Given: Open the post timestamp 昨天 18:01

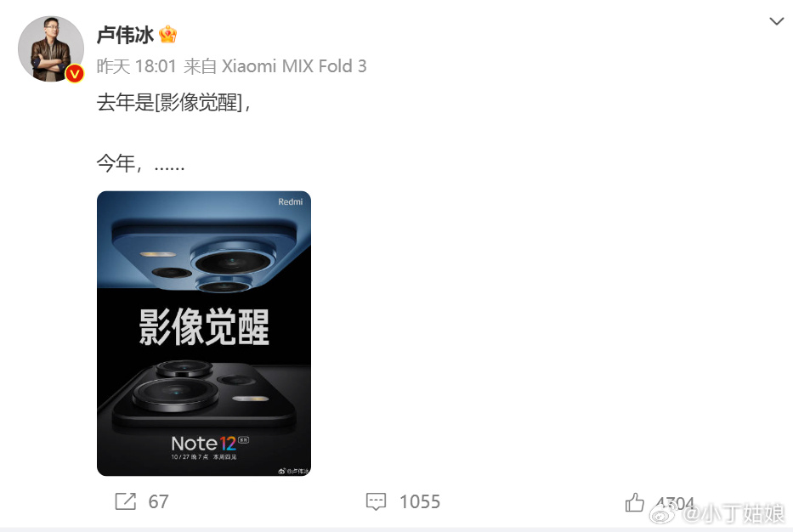Looking at the screenshot, I should click(x=137, y=66).
